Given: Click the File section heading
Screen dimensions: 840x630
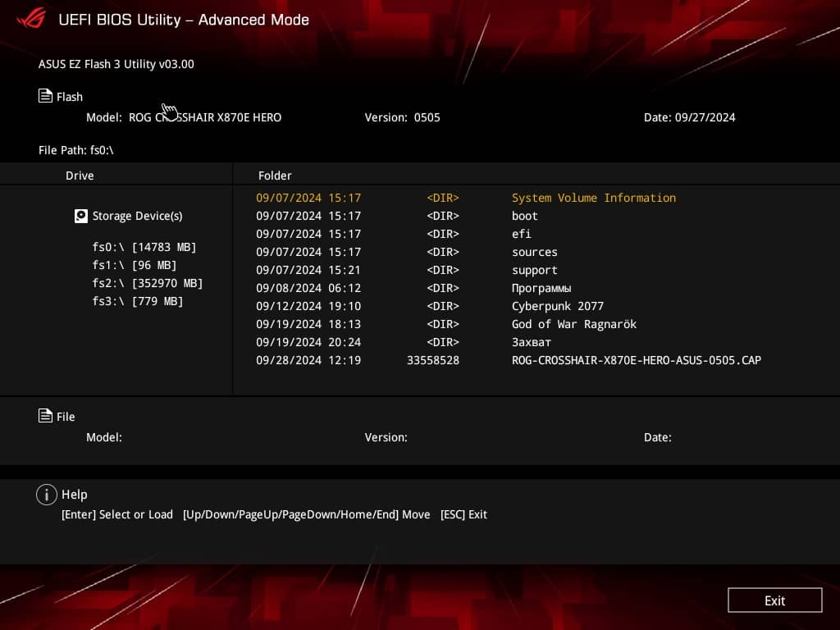Looking at the screenshot, I should [66, 417].
